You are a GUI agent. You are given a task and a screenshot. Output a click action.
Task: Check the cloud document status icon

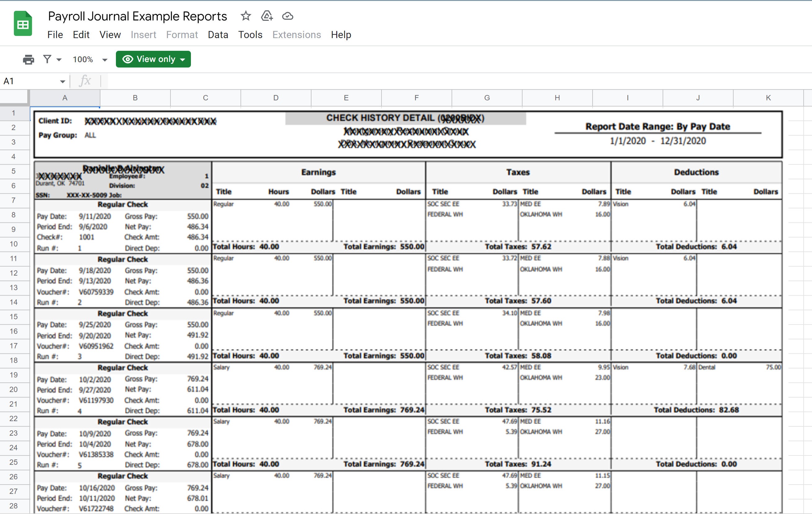[288, 16]
